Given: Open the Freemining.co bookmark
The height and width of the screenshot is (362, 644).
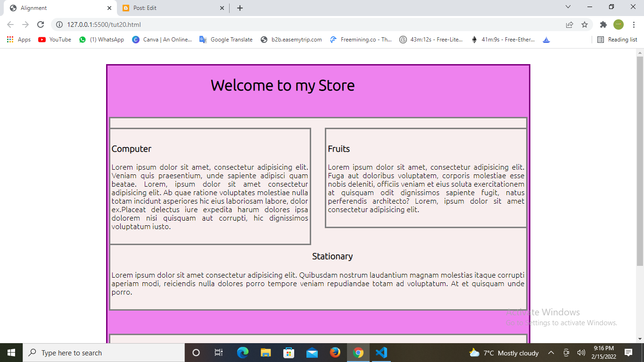Looking at the screenshot, I should [361, 40].
